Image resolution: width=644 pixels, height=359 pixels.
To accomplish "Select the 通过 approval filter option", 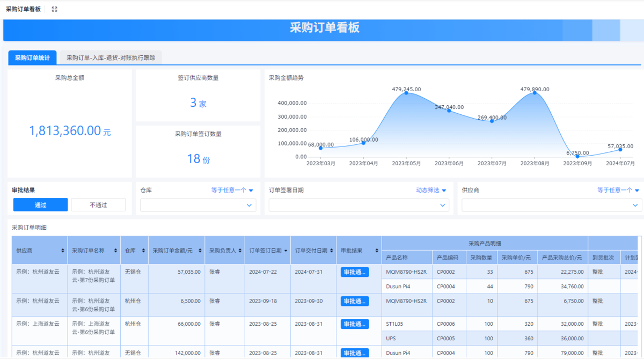I will 41,205.
